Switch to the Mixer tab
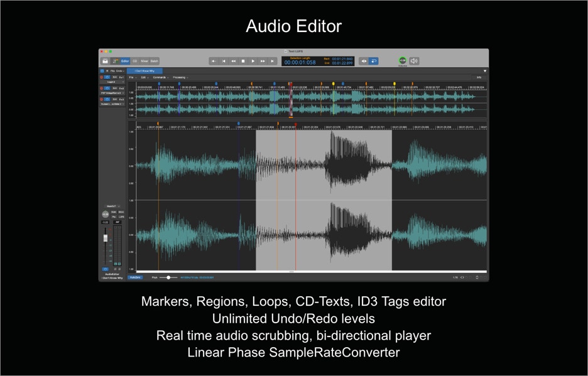The height and width of the screenshot is (376, 588). [x=144, y=61]
